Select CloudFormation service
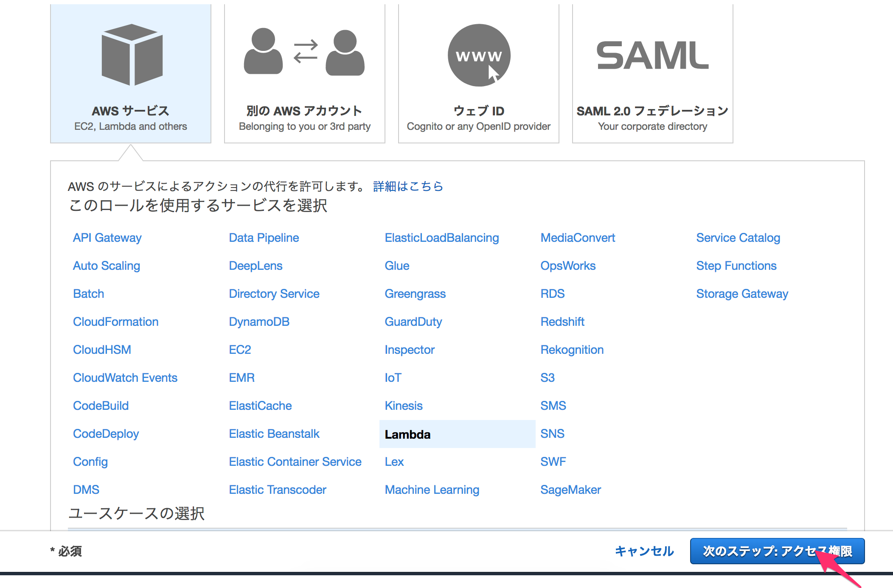 [x=115, y=321]
